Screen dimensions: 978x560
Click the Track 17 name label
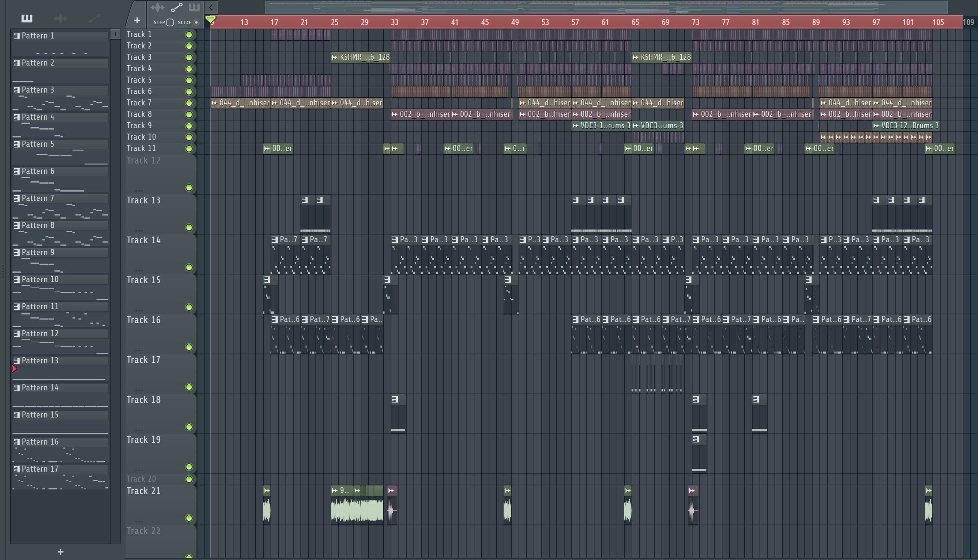(143, 360)
